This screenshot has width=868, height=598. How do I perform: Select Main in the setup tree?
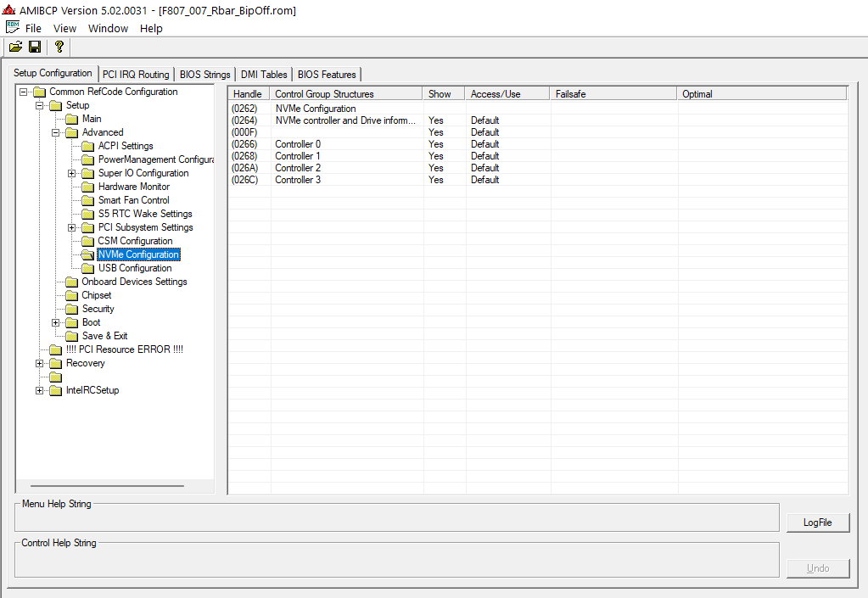click(x=92, y=119)
